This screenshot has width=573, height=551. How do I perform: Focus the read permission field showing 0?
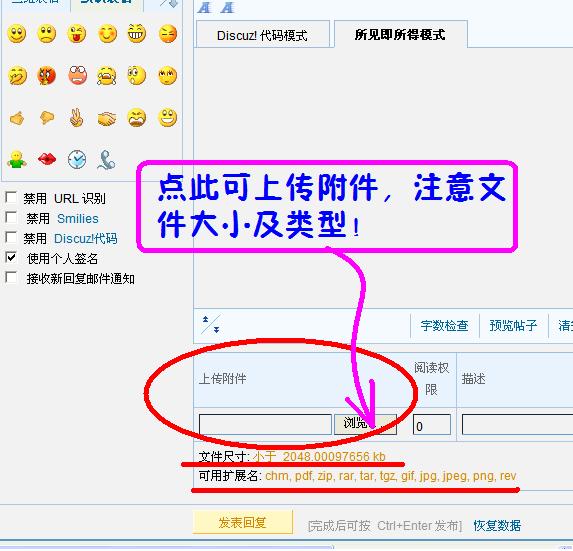(x=432, y=424)
